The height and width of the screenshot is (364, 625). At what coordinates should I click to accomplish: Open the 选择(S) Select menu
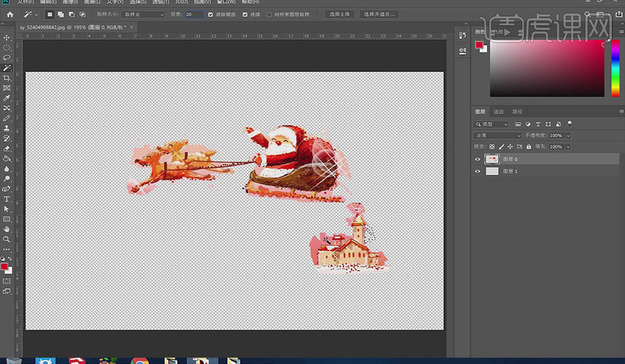coord(138,2)
